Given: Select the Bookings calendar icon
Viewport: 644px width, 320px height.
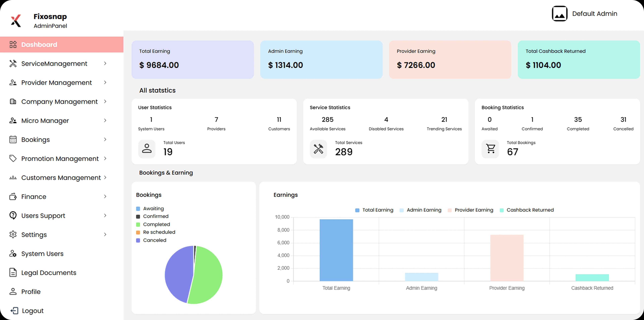Looking at the screenshot, I should (13, 140).
